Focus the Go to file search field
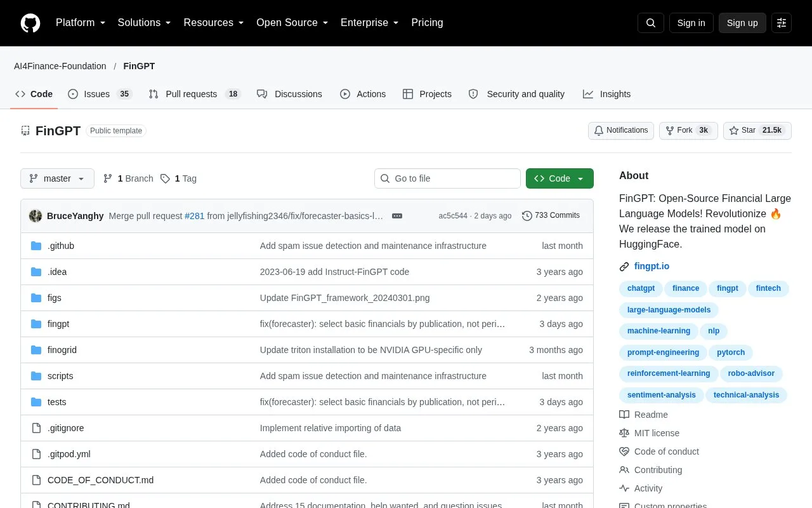Screen dimensions: 812x508 tap(447, 178)
